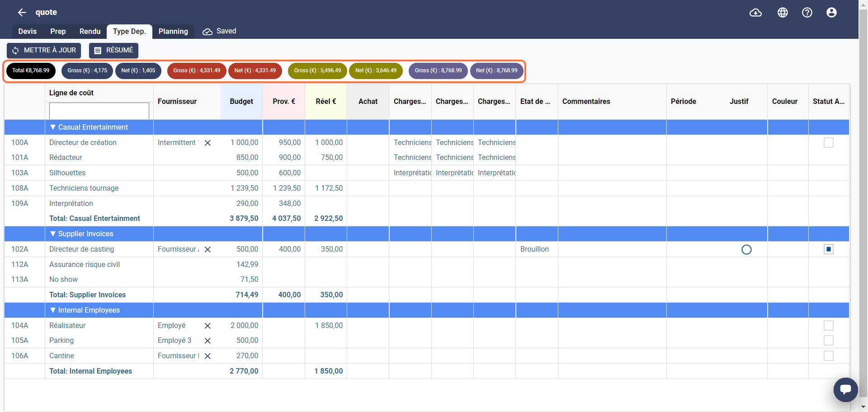The image size is (868, 412).
Task: Switch to the Rendu tab
Action: pyautogui.click(x=90, y=32)
